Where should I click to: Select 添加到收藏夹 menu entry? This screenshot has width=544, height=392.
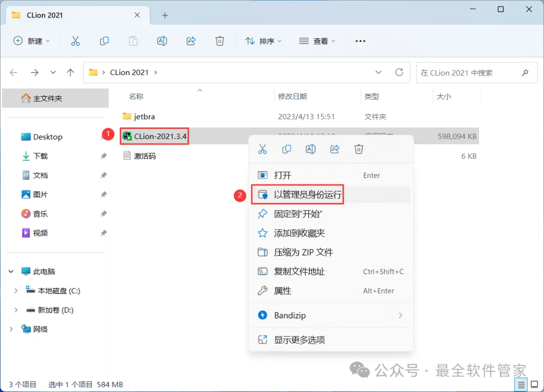click(x=330, y=233)
